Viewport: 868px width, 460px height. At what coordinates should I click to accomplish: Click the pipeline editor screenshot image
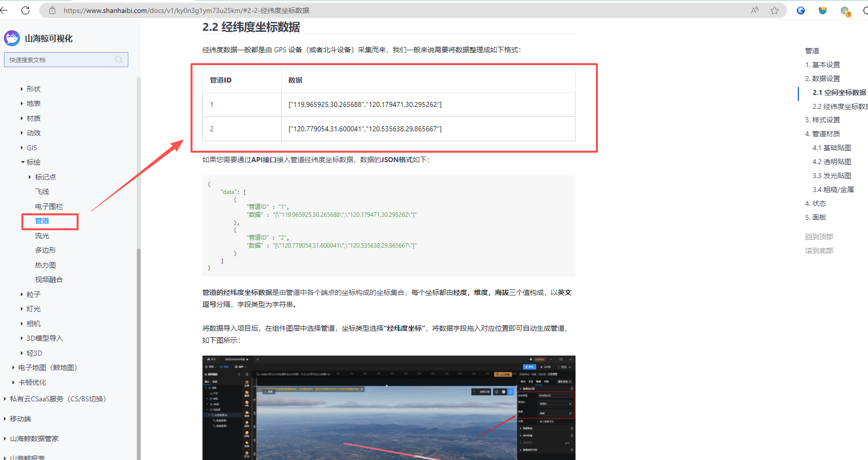coord(388,407)
